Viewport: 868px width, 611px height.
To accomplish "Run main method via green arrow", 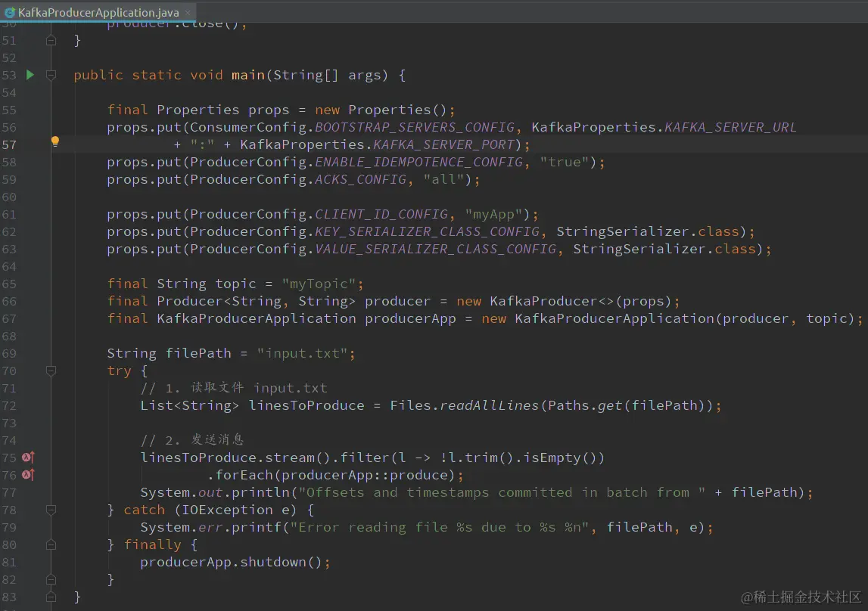I will click(30, 75).
